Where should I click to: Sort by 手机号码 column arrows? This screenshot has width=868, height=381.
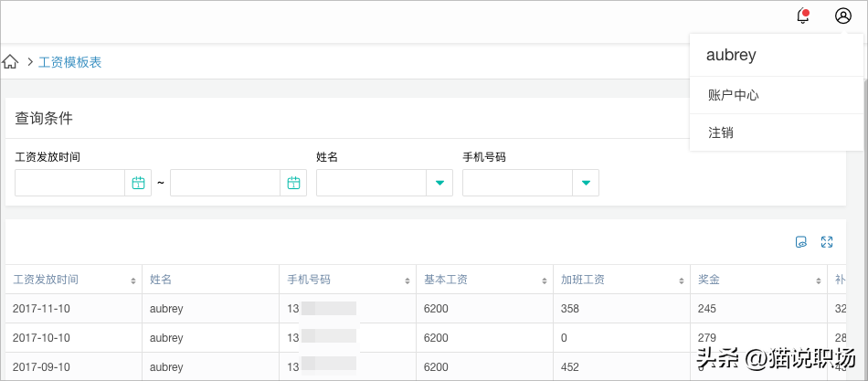(408, 280)
